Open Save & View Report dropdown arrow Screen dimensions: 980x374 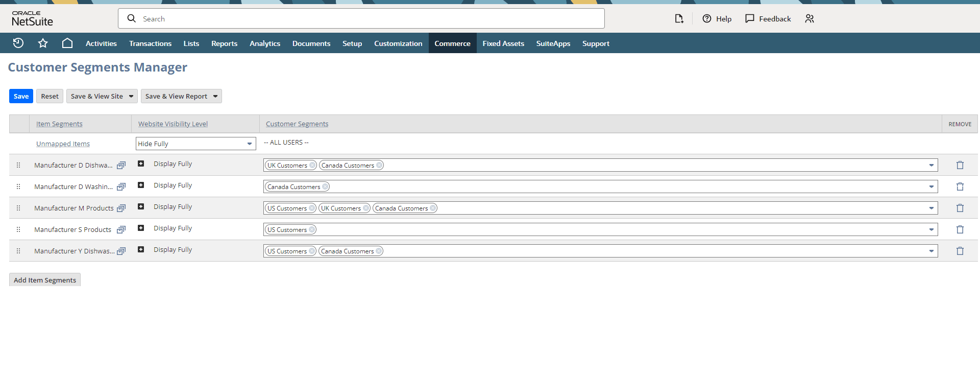click(215, 96)
